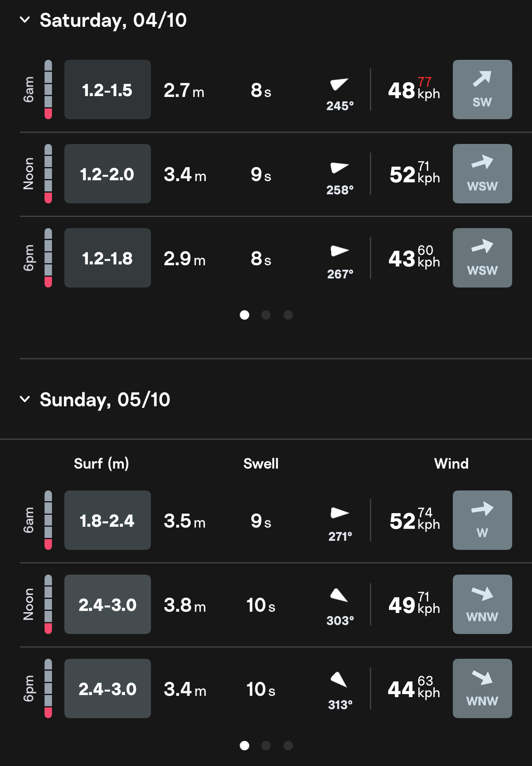Click the 313° swell direction arrow
This screenshot has height=766, width=532.
point(339,679)
